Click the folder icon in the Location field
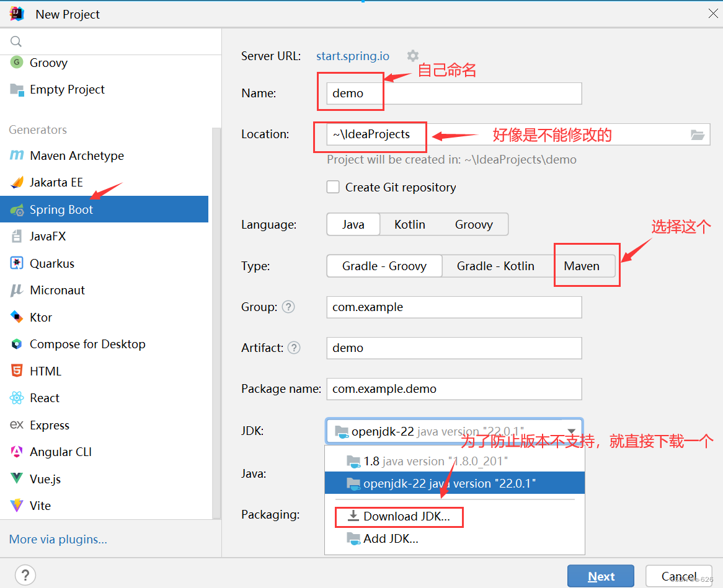This screenshot has width=723, height=588. point(697,134)
